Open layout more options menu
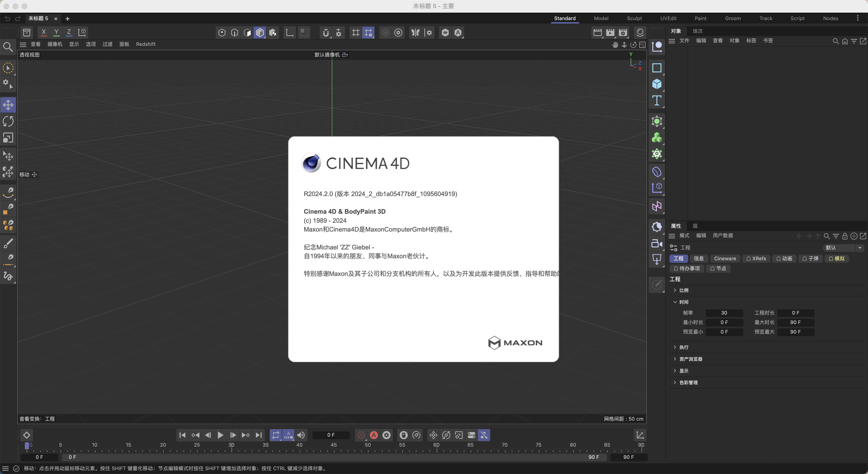868x474 pixels. (x=858, y=18)
